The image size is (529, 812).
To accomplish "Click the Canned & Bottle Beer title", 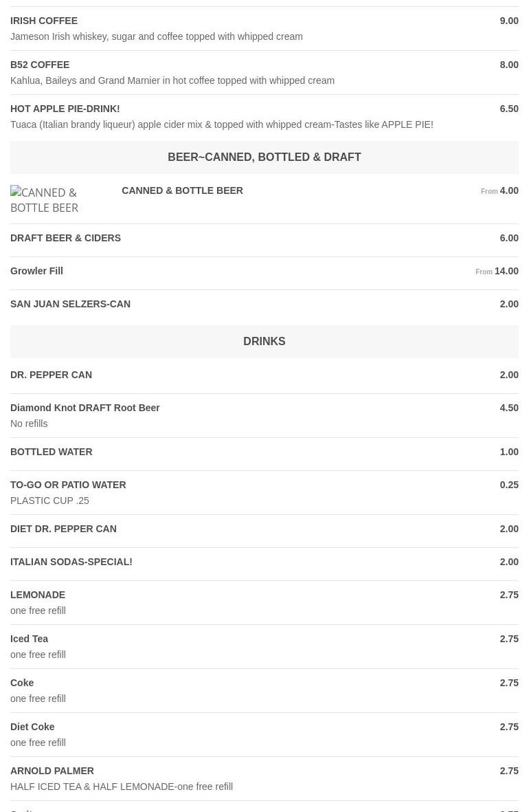I will [x=182, y=190].
